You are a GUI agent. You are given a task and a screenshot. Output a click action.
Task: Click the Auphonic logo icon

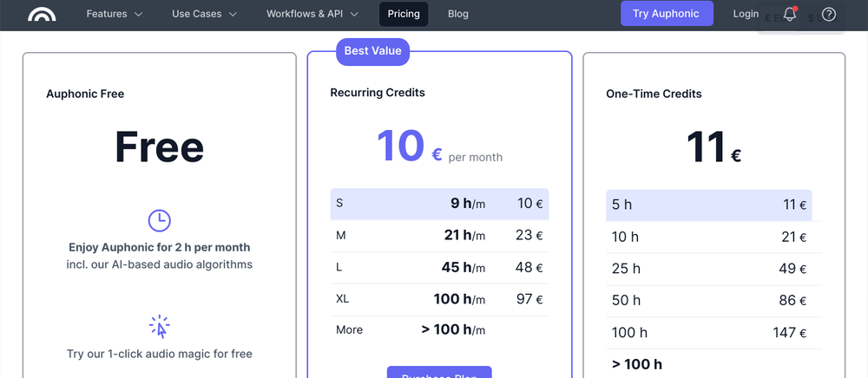click(42, 14)
